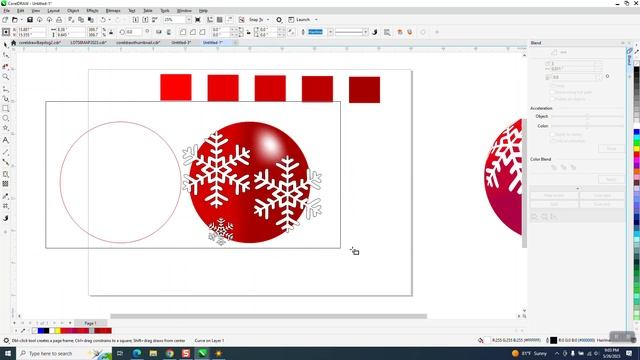Open the File menu

coord(7,11)
